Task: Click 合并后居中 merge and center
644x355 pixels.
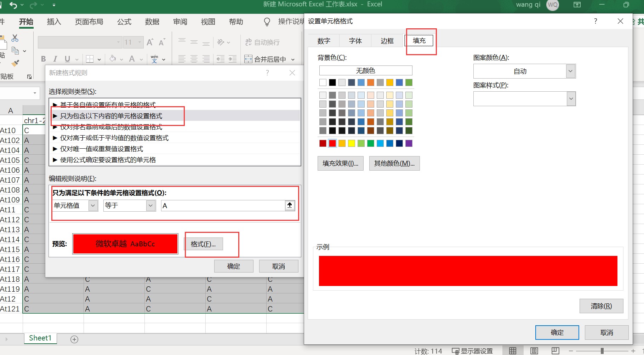Action: [266, 59]
